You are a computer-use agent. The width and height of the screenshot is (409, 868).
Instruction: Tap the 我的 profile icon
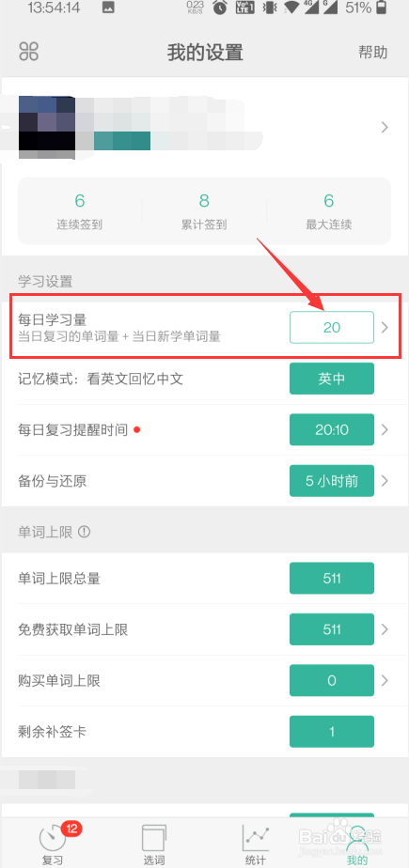(x=358, y=838)
